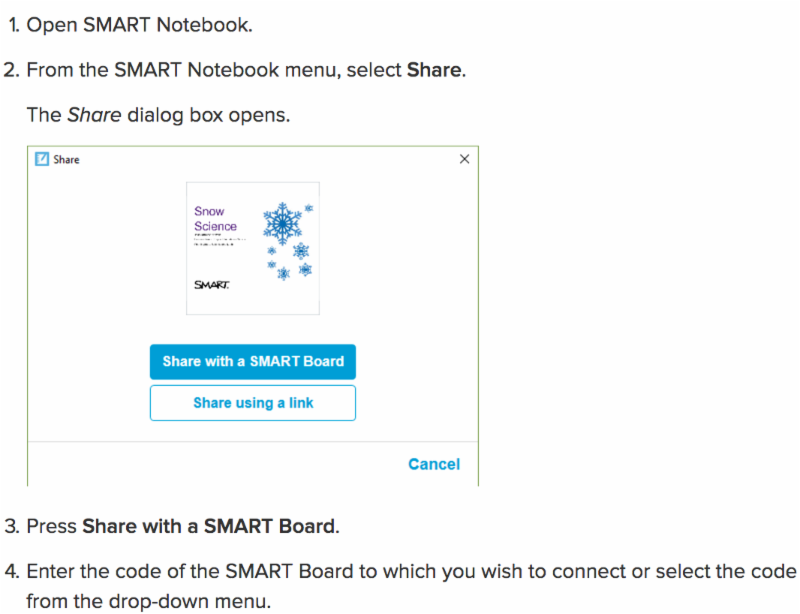Click the small snowflake at thumbnail's top right
The image size is (800, 614).
tap(309, 208)
